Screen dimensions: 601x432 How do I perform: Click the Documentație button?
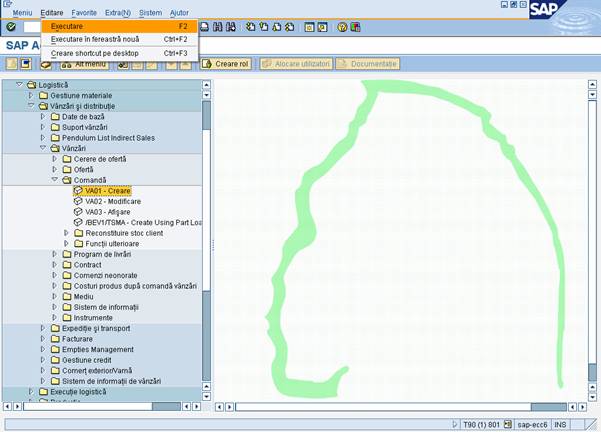[x=368, y=64]
